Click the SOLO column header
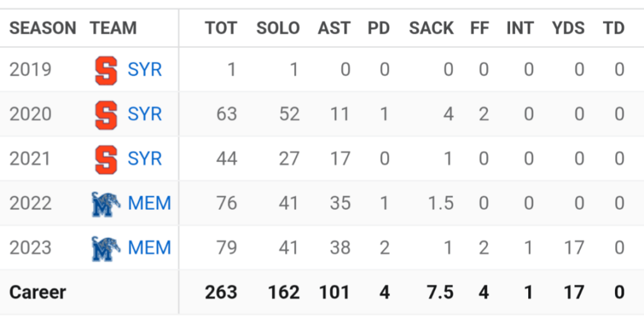Image resolution: width=644 pixels, height=319 pixels. 278,28
